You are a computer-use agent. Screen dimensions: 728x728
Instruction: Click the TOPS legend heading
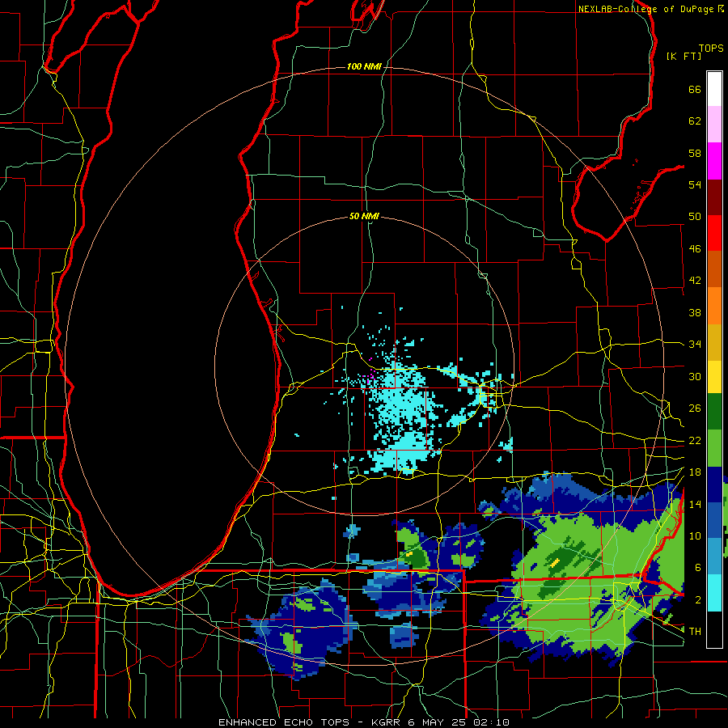click(711, 49)
